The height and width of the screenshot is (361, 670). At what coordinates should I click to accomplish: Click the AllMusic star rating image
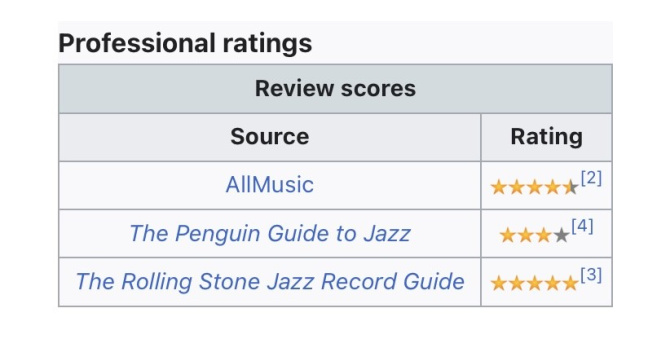[x=535, y=187]
